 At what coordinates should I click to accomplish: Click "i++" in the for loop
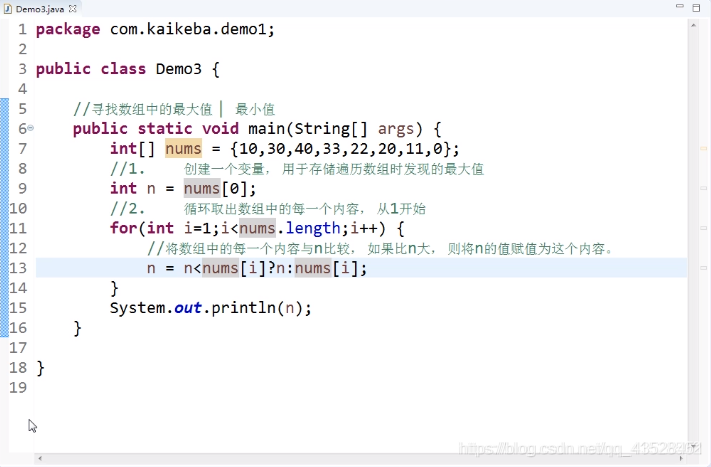click(364, 228)
